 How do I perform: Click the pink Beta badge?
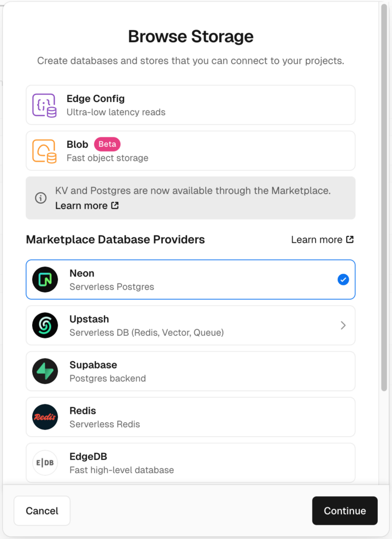tap(107, 144)
